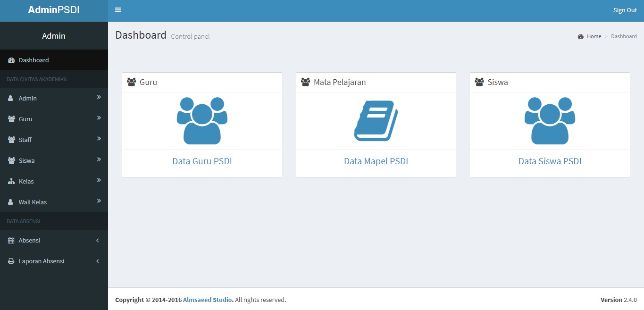Viewport: 644px width, 310px height.
Task: Click the large Guru people icon
Action: coord(202,121)
